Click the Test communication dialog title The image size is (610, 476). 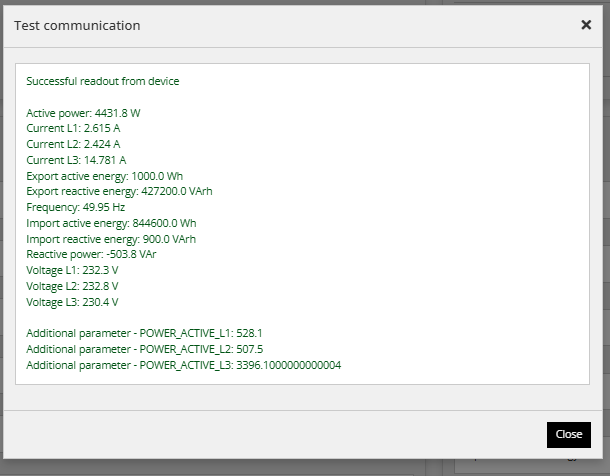(x=77, y=26)
